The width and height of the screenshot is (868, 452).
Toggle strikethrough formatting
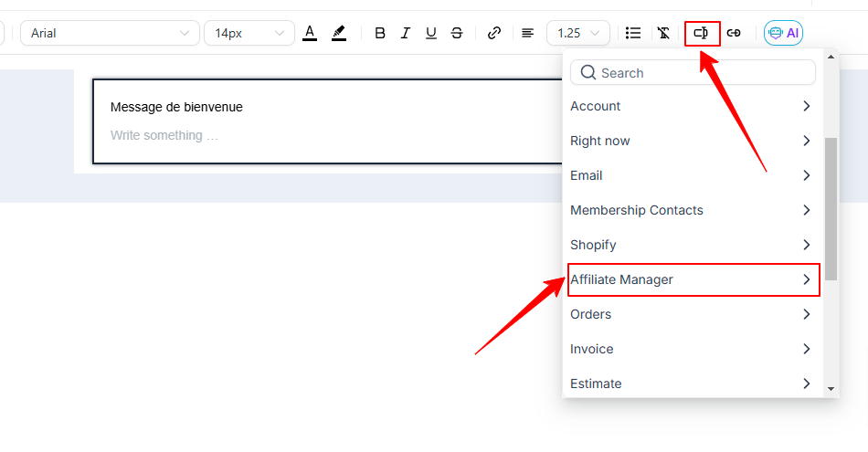point(457,33)
